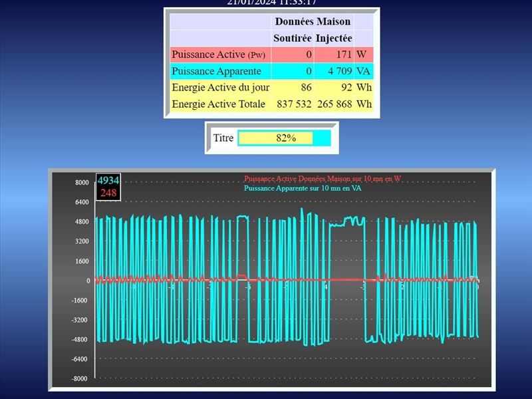Click the 8000 label on the Y axis
The height and width of the screenshot is (399, 532).
tap(81, 183)
